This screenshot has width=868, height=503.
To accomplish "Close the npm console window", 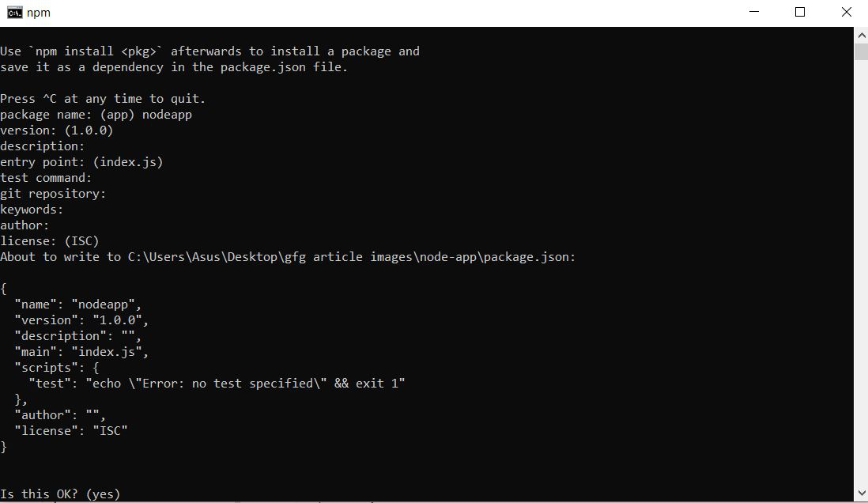I will (846, 12).
